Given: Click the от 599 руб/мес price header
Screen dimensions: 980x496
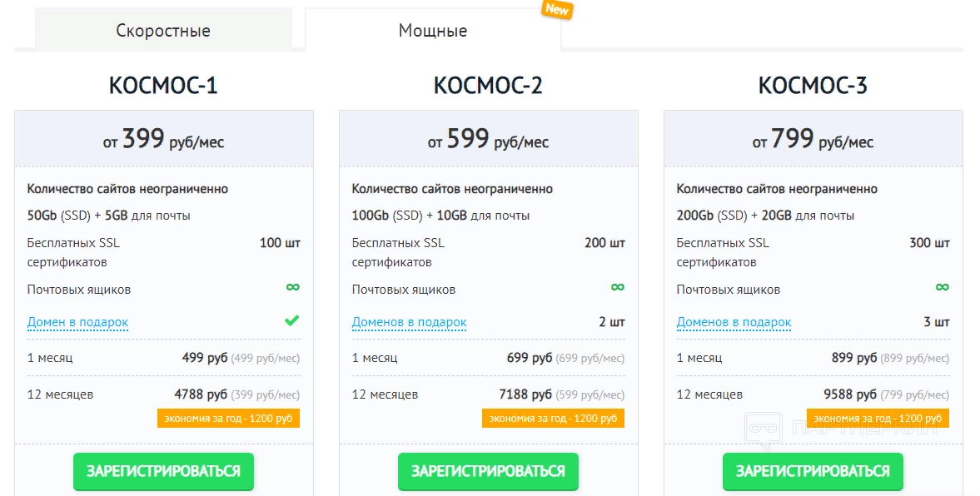Looking at the screenshot, I should [488, 140].
